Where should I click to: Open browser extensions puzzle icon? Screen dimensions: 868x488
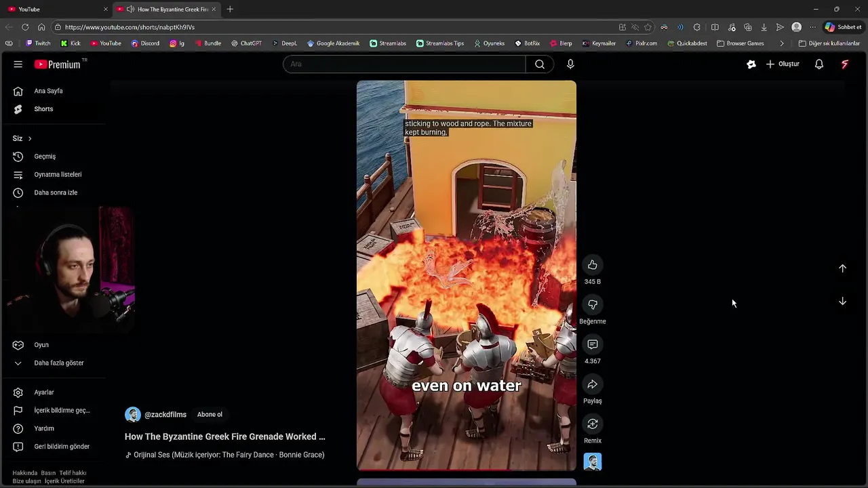click(696, 27)
